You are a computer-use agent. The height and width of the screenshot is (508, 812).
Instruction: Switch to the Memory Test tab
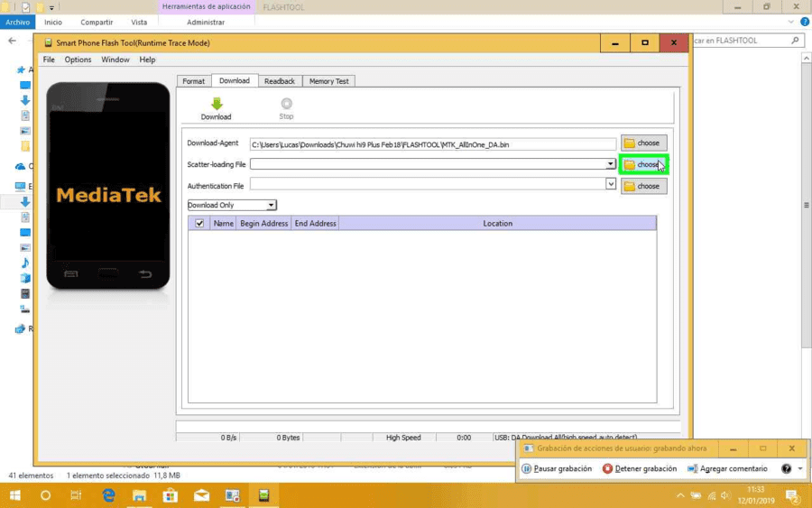pyautogui.click(x=328, y=81)
